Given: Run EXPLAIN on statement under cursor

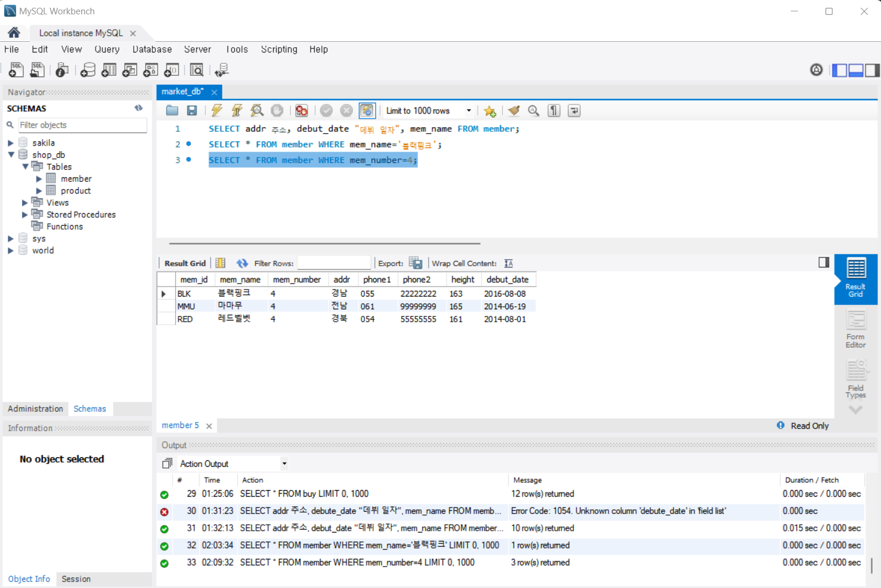Looking at the screenshot, I should click(257, 110).
